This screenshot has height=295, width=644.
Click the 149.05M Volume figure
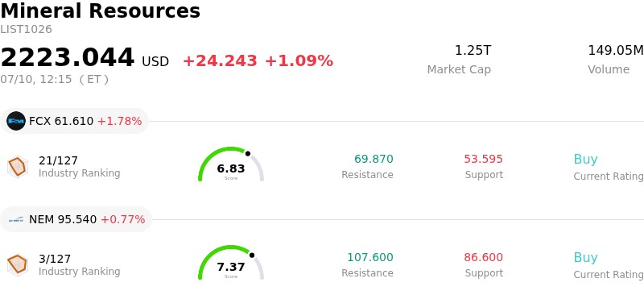tap(616, 51)
